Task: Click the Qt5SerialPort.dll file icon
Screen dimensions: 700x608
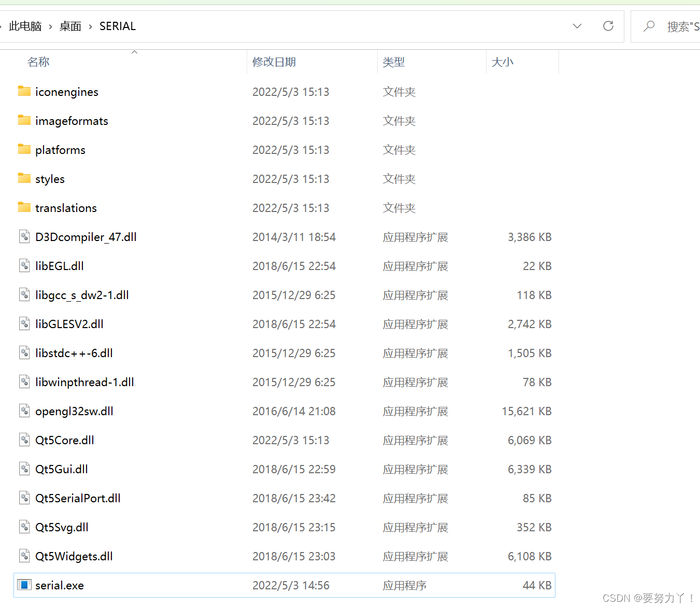Action: click(24, 498)
